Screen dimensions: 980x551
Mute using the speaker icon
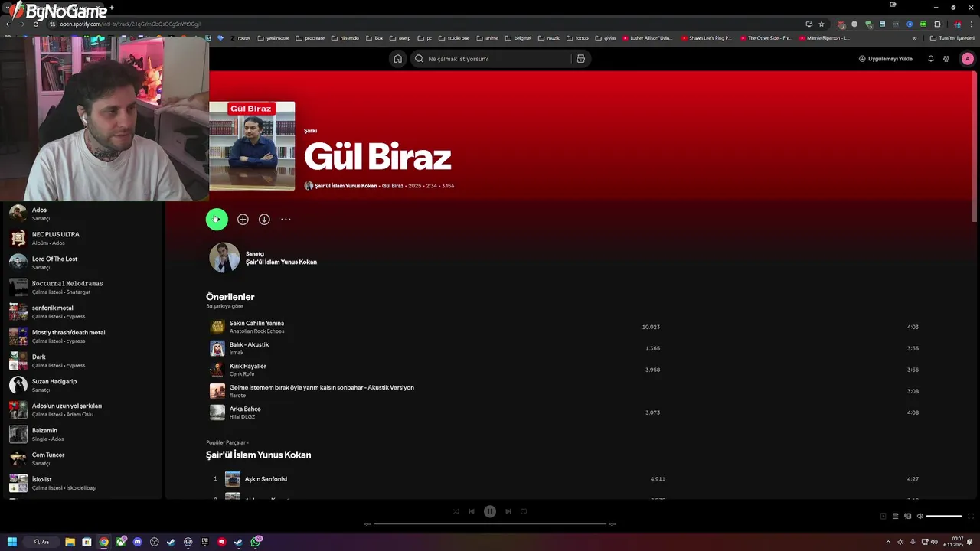pos(920,516)
